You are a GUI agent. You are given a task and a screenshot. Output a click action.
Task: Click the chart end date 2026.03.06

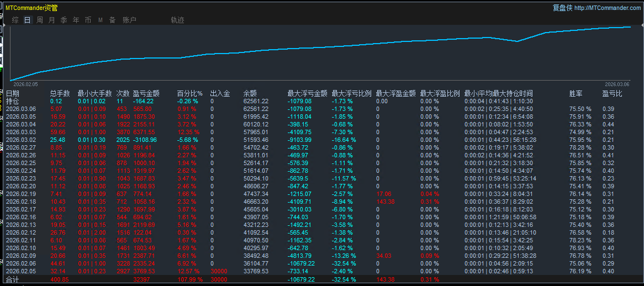pyautogui.click(x=617, y=84)
